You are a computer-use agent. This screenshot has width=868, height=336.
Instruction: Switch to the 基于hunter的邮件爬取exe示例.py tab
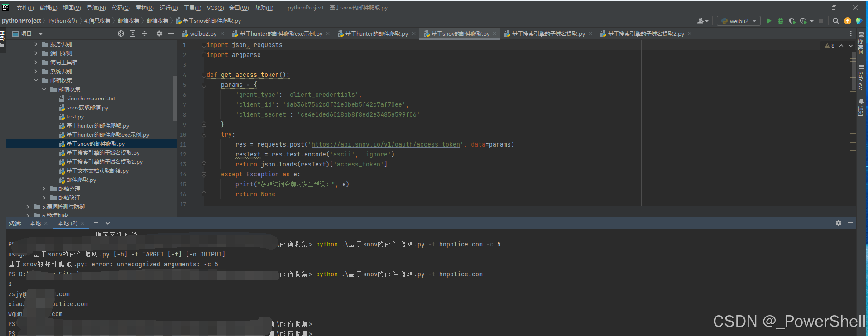[x=281, y=34]
